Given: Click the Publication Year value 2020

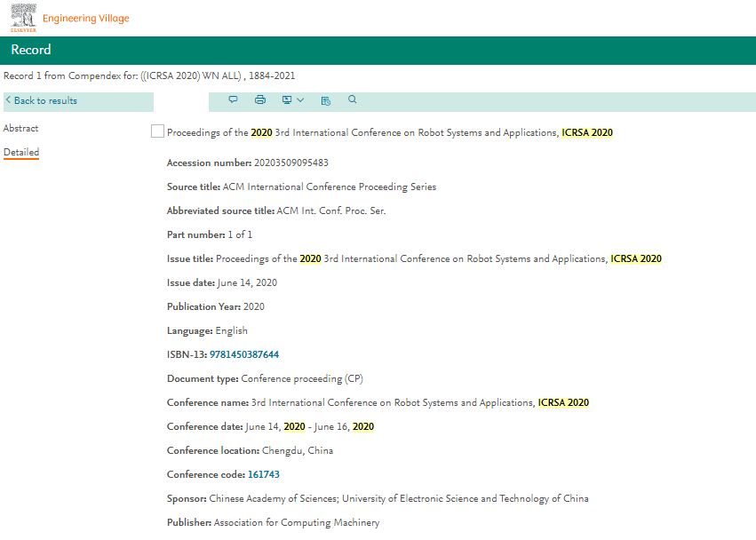Looking at the screenshot, I should tap(254, 306).
